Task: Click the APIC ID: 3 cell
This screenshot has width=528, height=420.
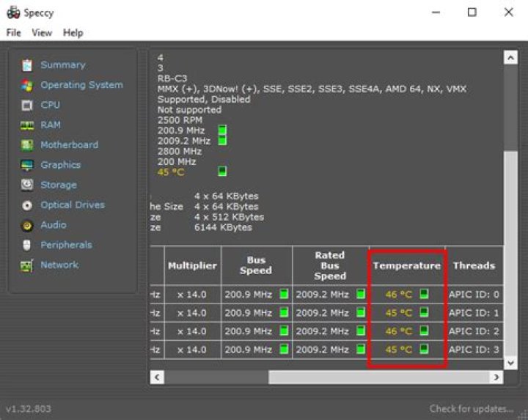Action: point(474,350)
